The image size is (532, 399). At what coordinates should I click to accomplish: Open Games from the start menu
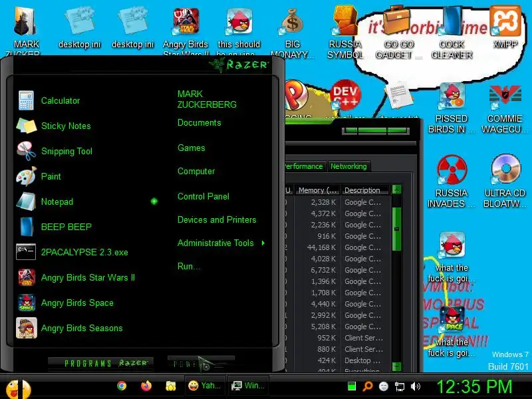coord(191,148)
